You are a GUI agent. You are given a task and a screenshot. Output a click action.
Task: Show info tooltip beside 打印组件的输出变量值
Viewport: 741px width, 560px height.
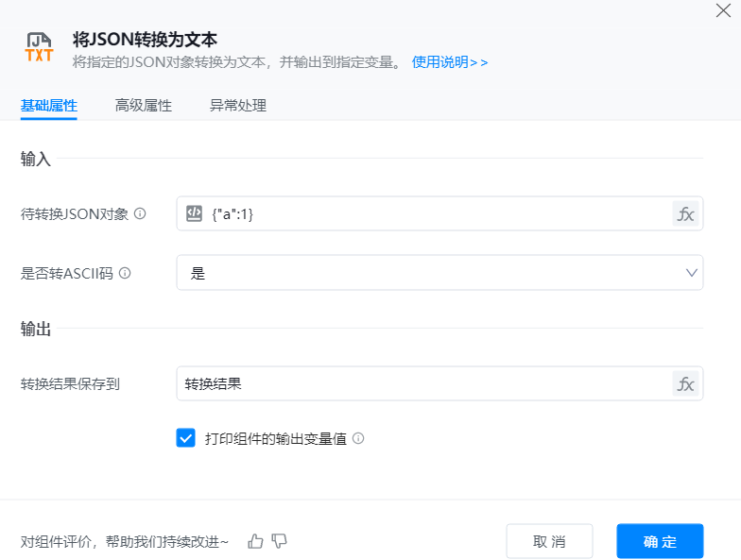click(x=358, y=439)
